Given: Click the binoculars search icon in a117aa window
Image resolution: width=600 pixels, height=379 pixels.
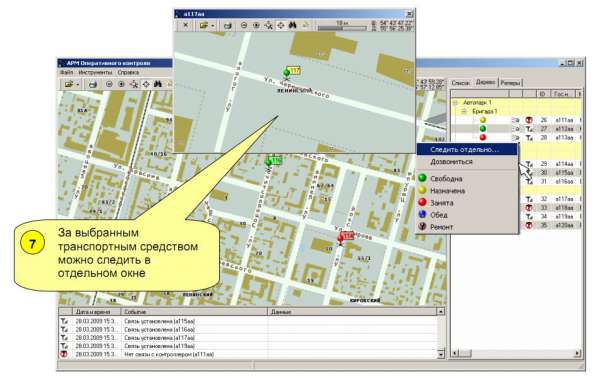Looking at the screenshot, I should [292, 25].
